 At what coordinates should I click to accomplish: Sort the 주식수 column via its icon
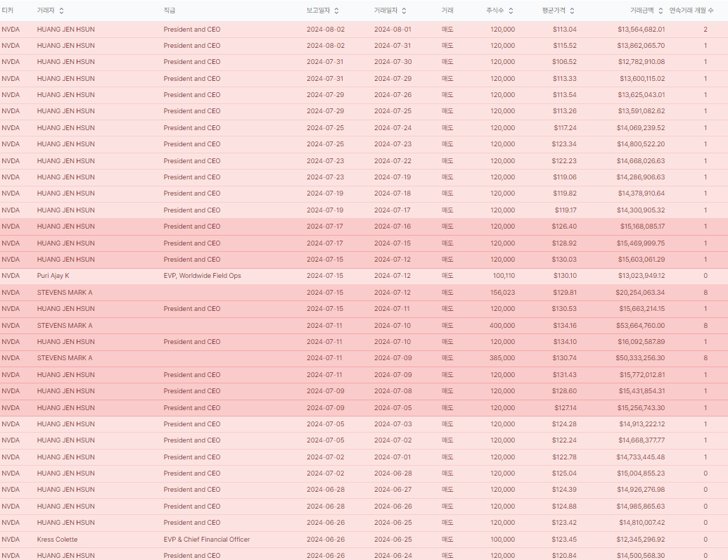point(511,11)
